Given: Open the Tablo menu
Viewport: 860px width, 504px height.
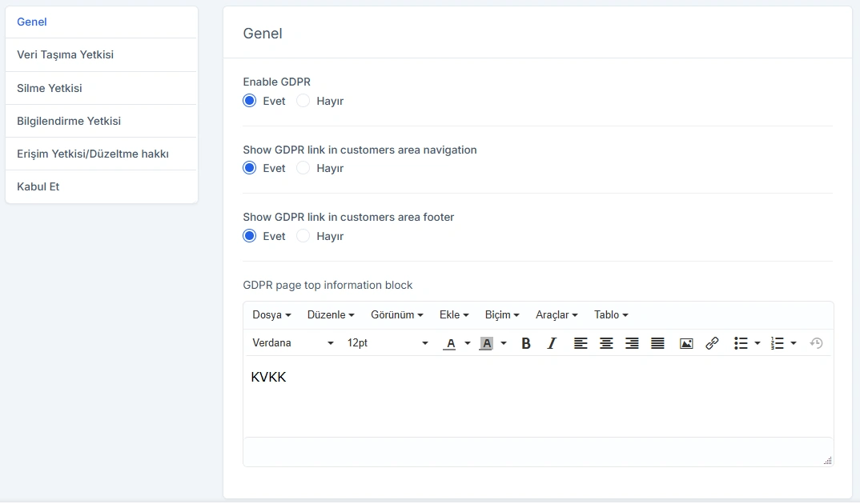Looking at the screenshot, I should pos(611,315).
